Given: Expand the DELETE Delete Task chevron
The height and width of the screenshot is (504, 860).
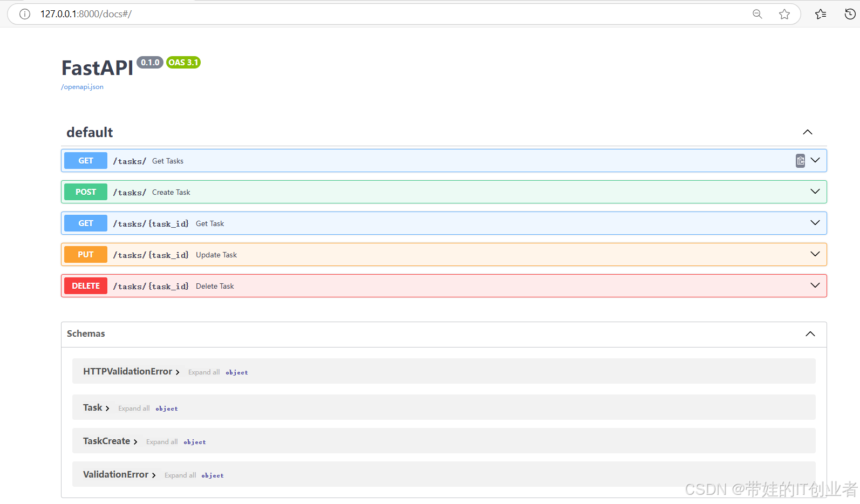Looking at the screenshot, I should click(815, 285).
